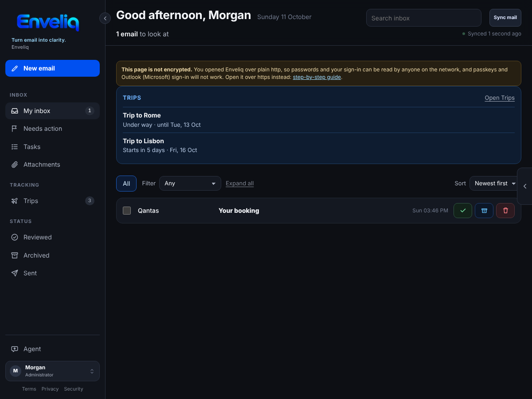
Task: Open the step-by-step guide link
Action: point(317,77)
